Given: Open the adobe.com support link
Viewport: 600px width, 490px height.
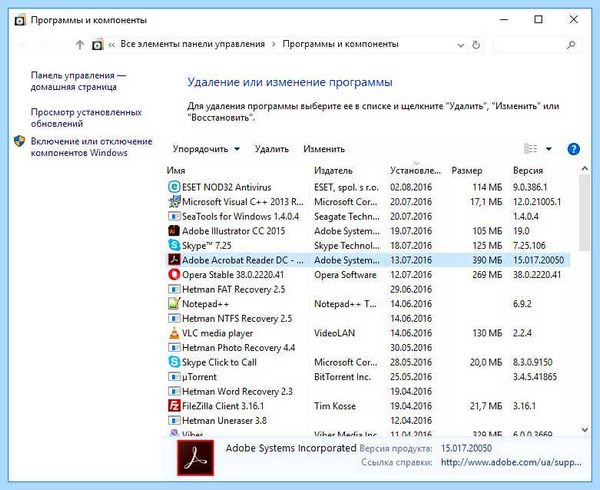Looking at the screenshot, I should click(511, 462).
